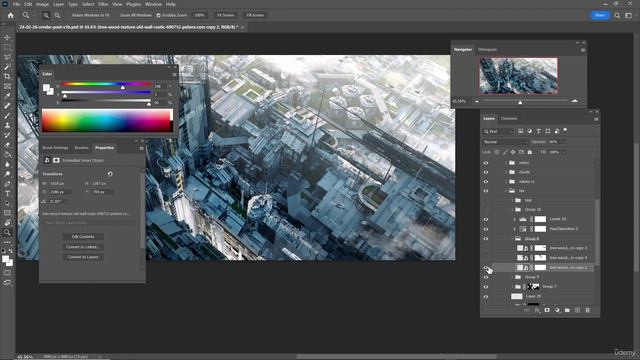The image size is (640, 360).
Task: Select the Spot Healing Brush tool
Action: 7,106
